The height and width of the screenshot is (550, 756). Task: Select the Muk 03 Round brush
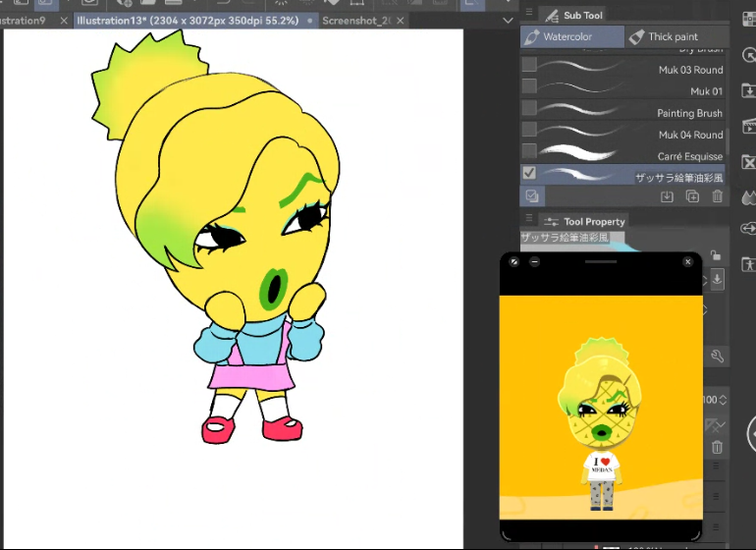[x=622, y=67]
